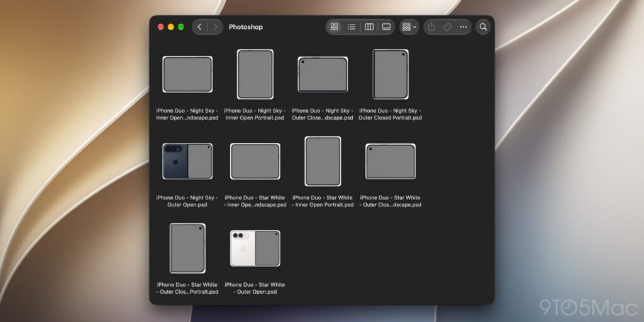The height and width of the screenshot is (322, 644).
Task: Click the Tags toolbar icon
Action: pyautogui.click(x=447, y=26)
